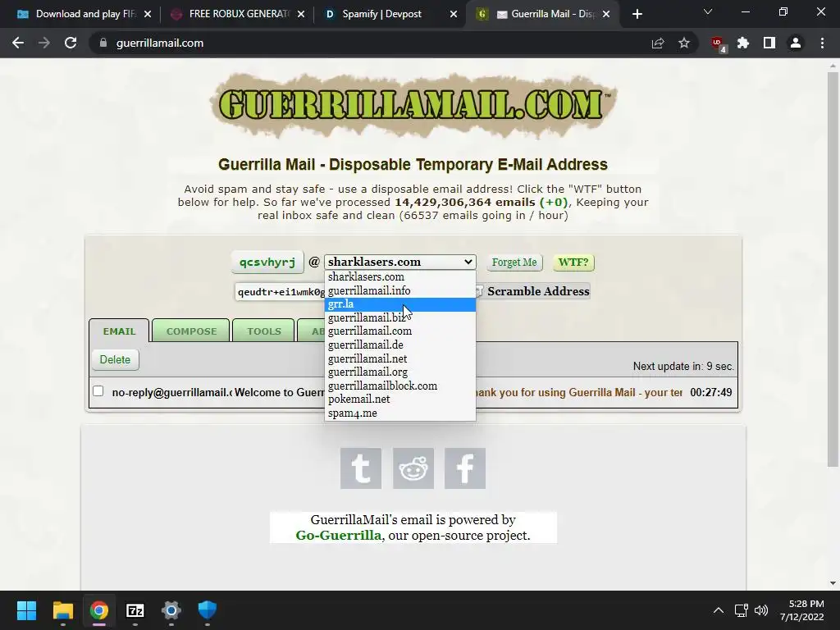Viewport: 840px width, 630px height.
Task: Click the scrambled address text field
Action: click(281, 291)
